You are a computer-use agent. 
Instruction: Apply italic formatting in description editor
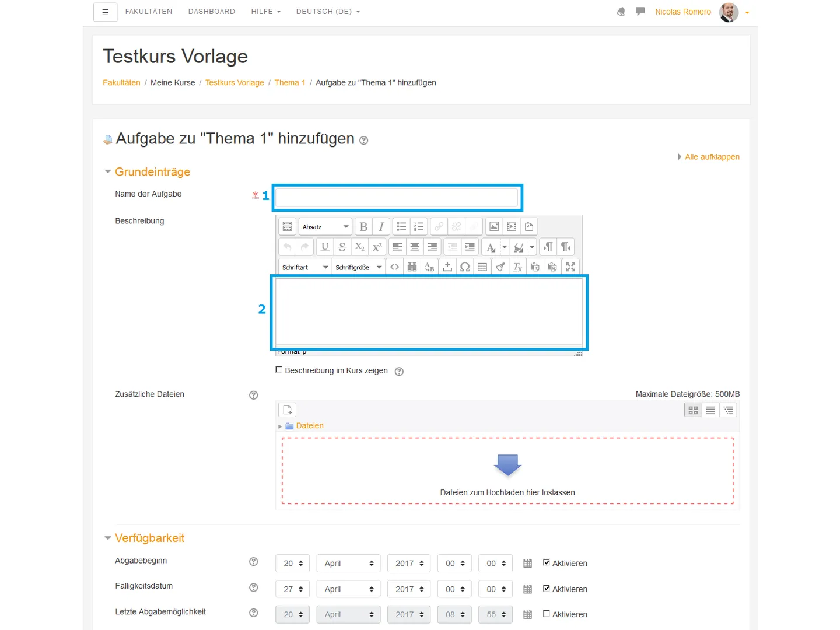pos(381,227)
